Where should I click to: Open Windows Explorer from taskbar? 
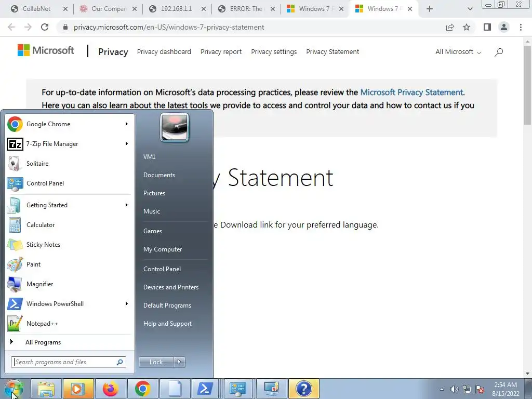tap(46, 389)
